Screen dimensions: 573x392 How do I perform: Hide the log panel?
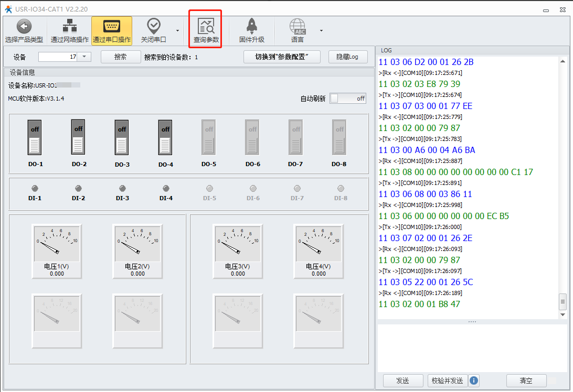point(347,57)
